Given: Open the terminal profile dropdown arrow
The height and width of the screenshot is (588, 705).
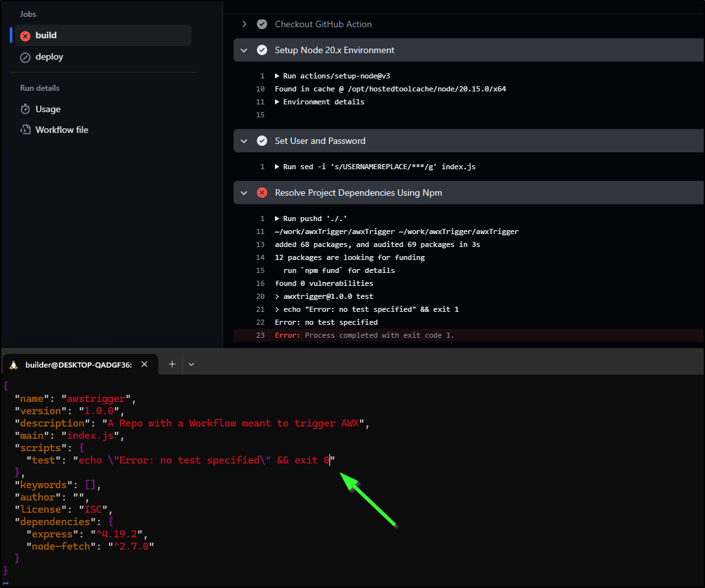Looking at the screenshot, I should (x=191, y=364).
